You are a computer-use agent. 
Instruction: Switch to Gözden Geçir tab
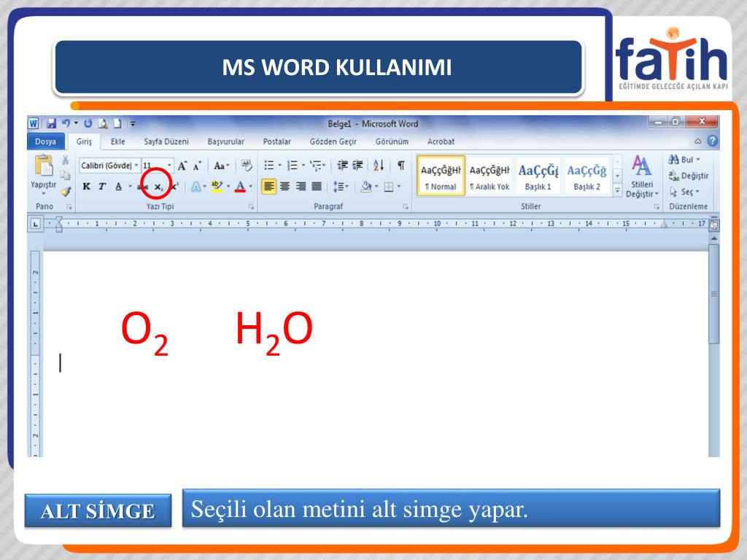[x=333, y=141]
